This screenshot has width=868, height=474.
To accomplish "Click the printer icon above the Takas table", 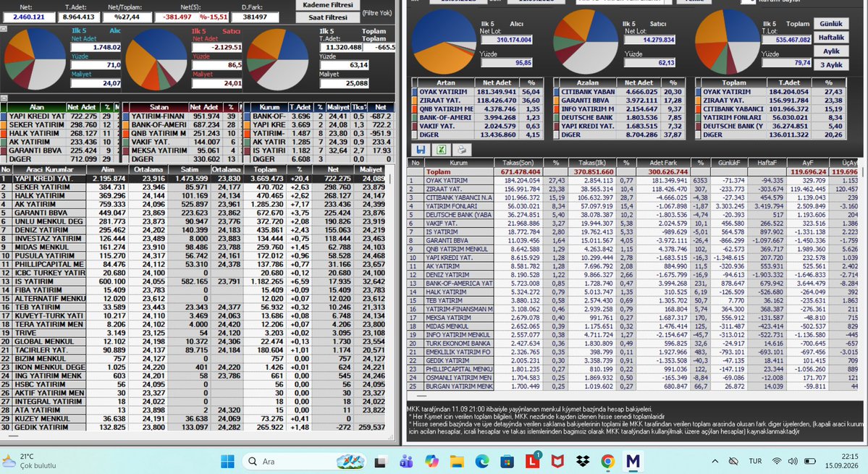I will [x=461, y=149].
